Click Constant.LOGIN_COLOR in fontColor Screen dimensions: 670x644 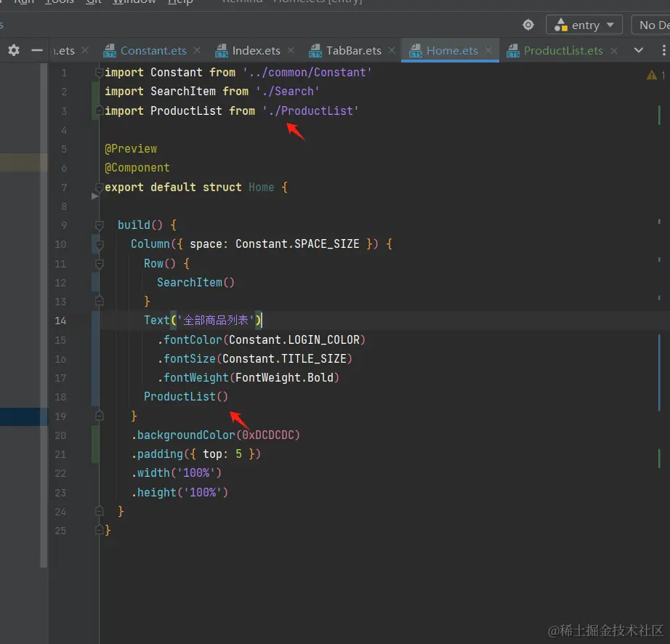[294, 339]
